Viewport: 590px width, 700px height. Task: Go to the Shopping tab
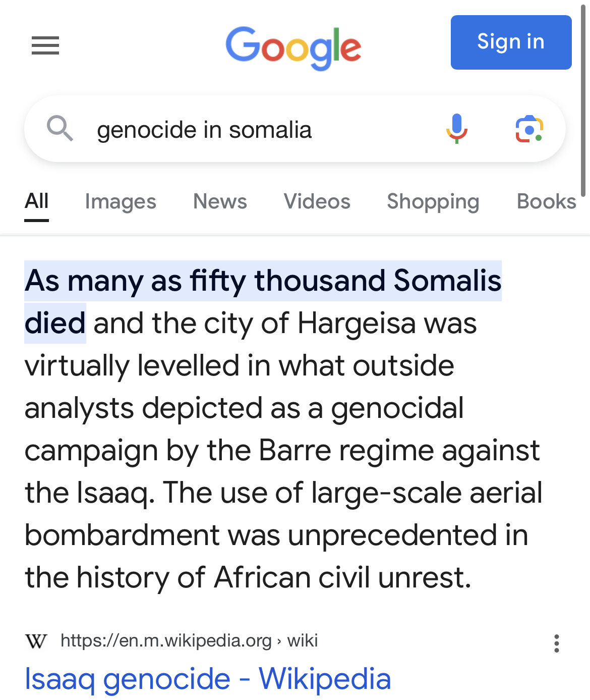pos(433,201)
